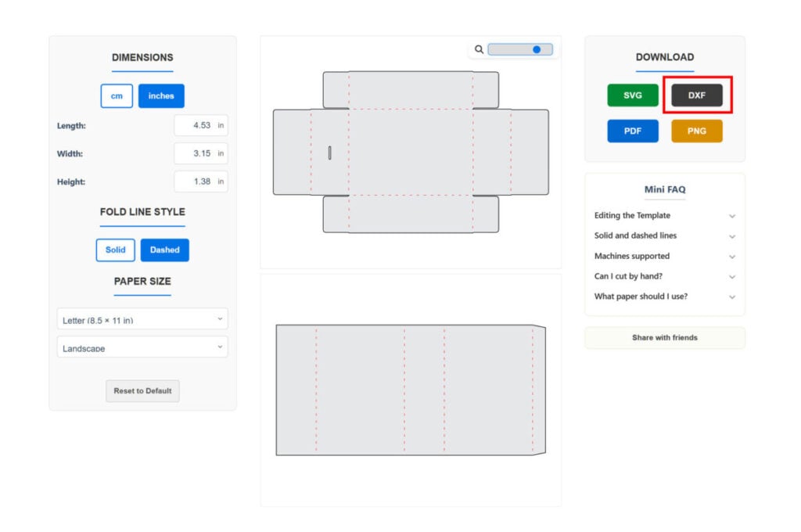The height and width of the screenshot is (532, 801).
Task: Click the magnifier zoom icon
Action: tap(479, 49)
